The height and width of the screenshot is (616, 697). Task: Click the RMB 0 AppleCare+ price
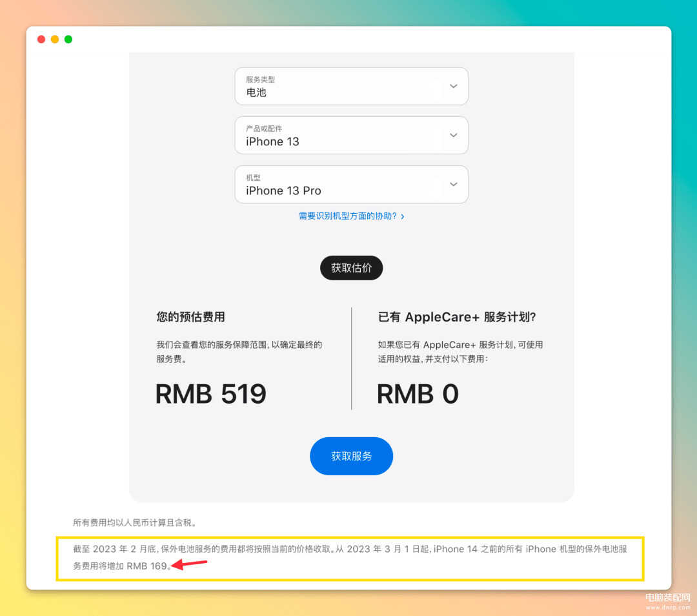click(418, 394)
